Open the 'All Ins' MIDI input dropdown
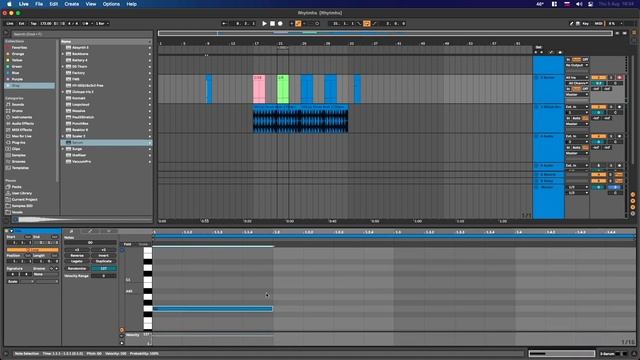This screenshot has width=640, height=360. [577, 78]
